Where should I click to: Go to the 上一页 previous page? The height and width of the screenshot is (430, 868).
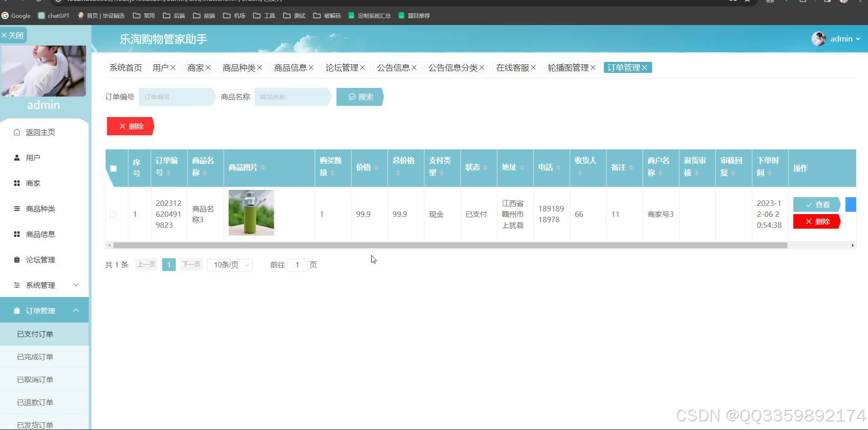[147, 265]
